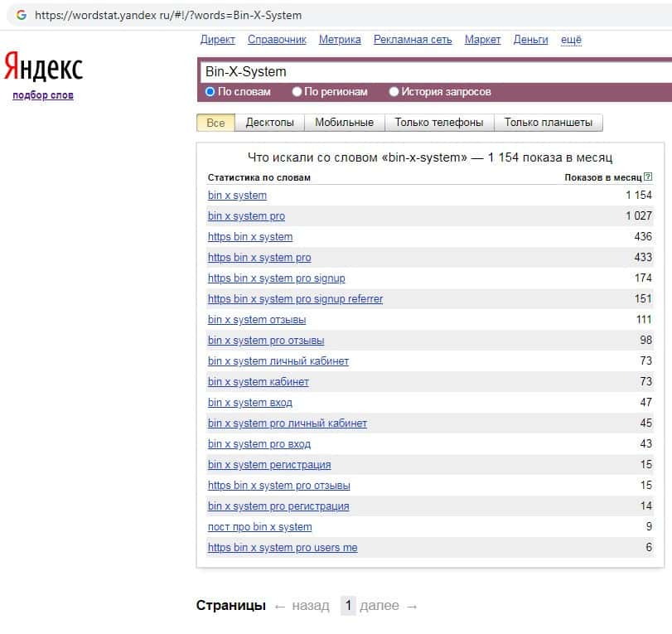Switch to the Десктопы tab
This screenshot has width=672, height=634.
[x=269, y=123]
